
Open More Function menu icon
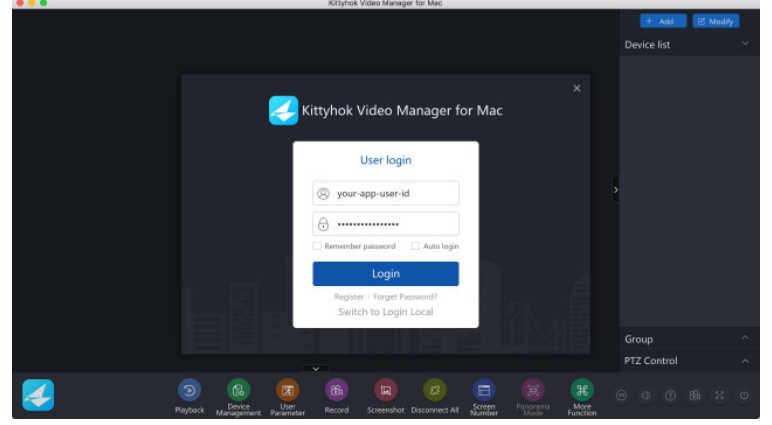click(582, 391)
